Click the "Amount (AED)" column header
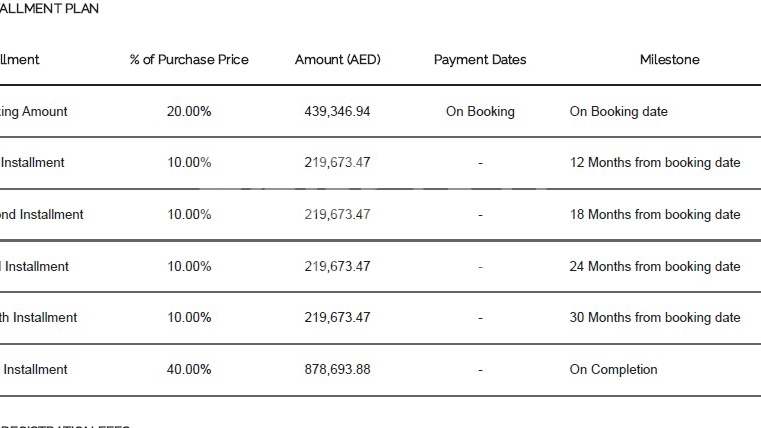This screenshot has height=428, width=761. point(337,60)
